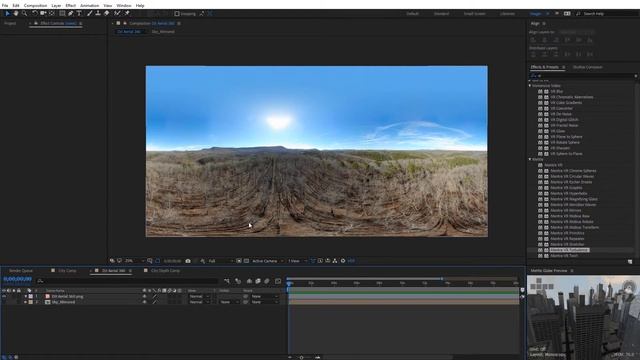The height and width of the screenshot is (360, 640).
Task: Select the VR Plane to Sphere effect
Action: click(x=566, y=137)
